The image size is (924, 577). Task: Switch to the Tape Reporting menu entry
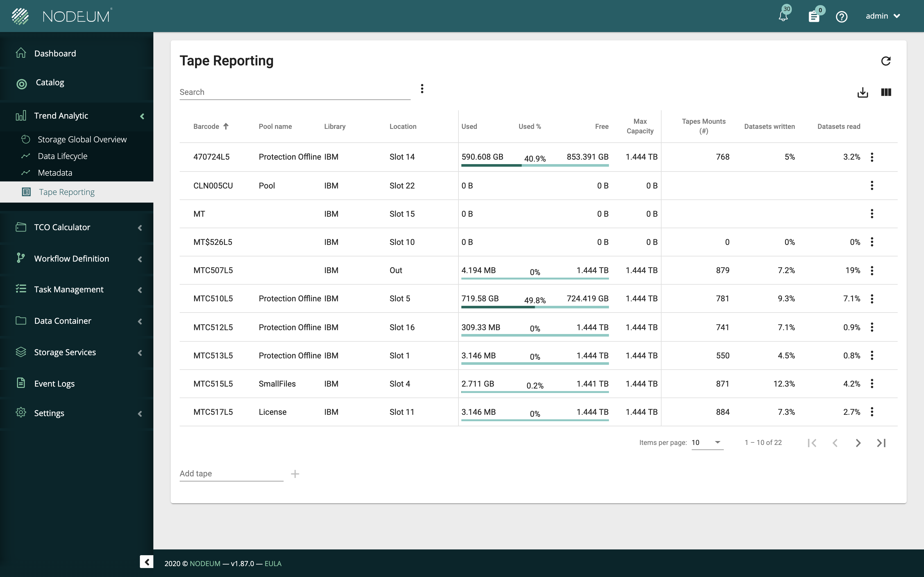67,192
